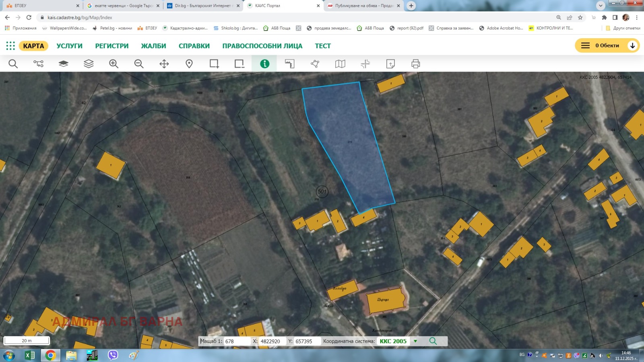
Task: Click the export map icon
Action: 391,63
